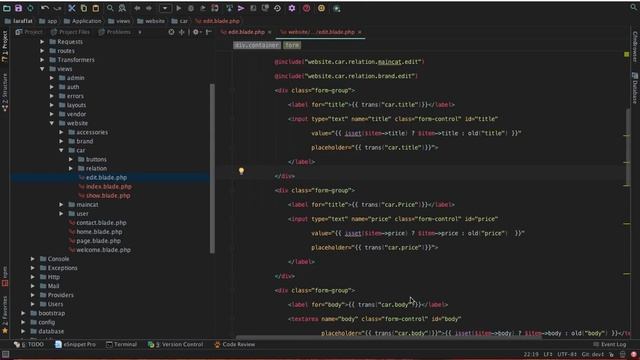
Task: Close the website/.../edit.blade.php tab
Action: click(360, 32)
